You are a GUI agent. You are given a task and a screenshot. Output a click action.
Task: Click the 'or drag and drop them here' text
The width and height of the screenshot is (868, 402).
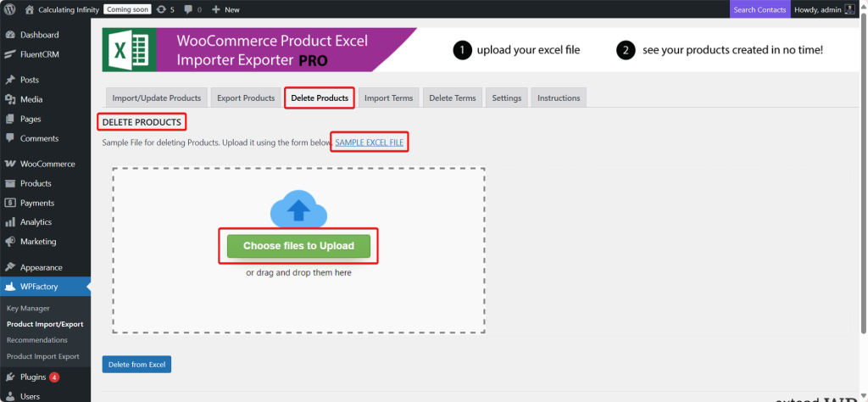298,272
